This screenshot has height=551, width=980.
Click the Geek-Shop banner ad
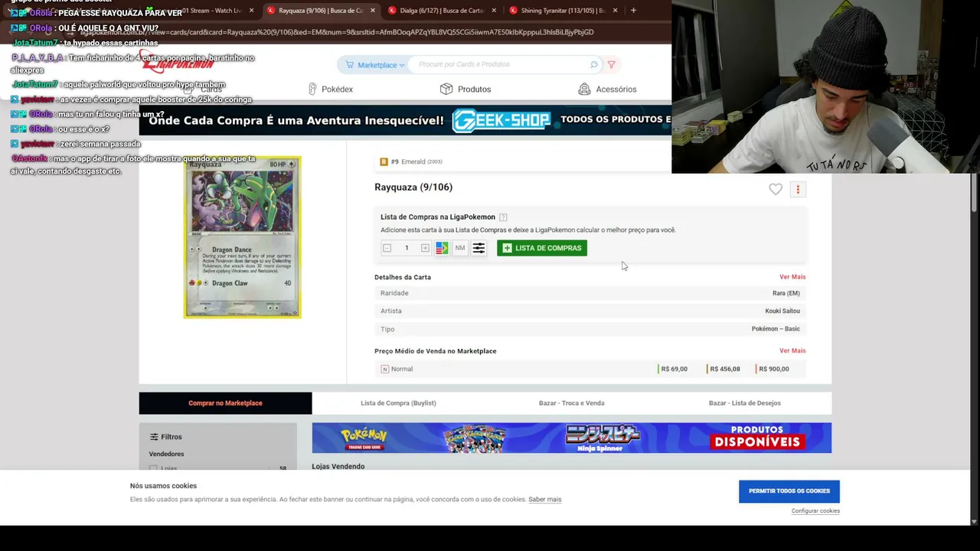(x=405, y=120)
